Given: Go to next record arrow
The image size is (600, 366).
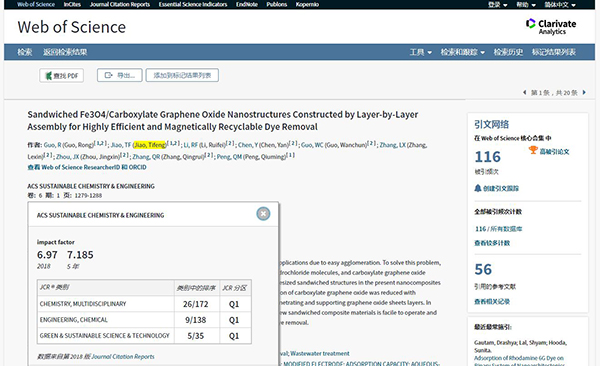Looking at the screenshot, I should (584, 92).
